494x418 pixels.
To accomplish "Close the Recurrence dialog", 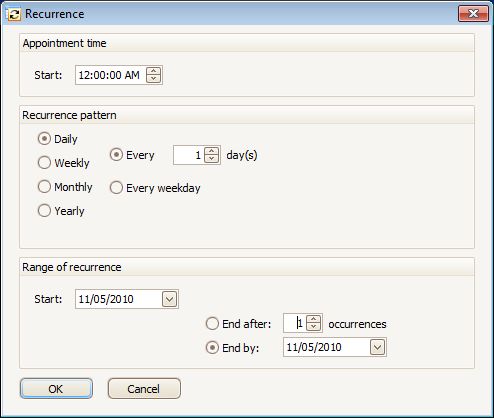I will (x=473, y=14).
